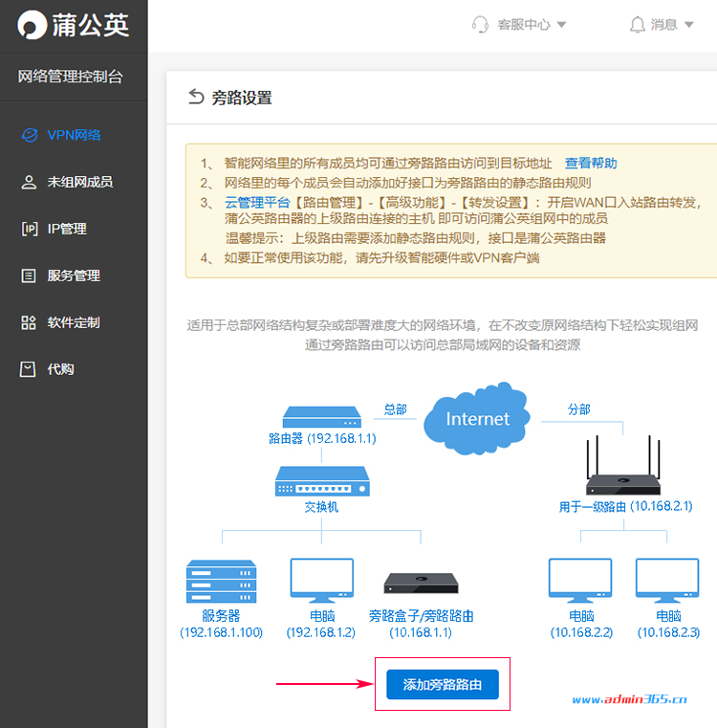Click the 客服中心 label

(524, 24)
